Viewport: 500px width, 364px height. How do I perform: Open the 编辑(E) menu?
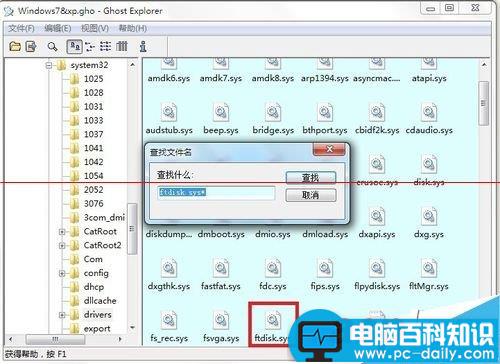pyautogui.click(x=58, y=29)
